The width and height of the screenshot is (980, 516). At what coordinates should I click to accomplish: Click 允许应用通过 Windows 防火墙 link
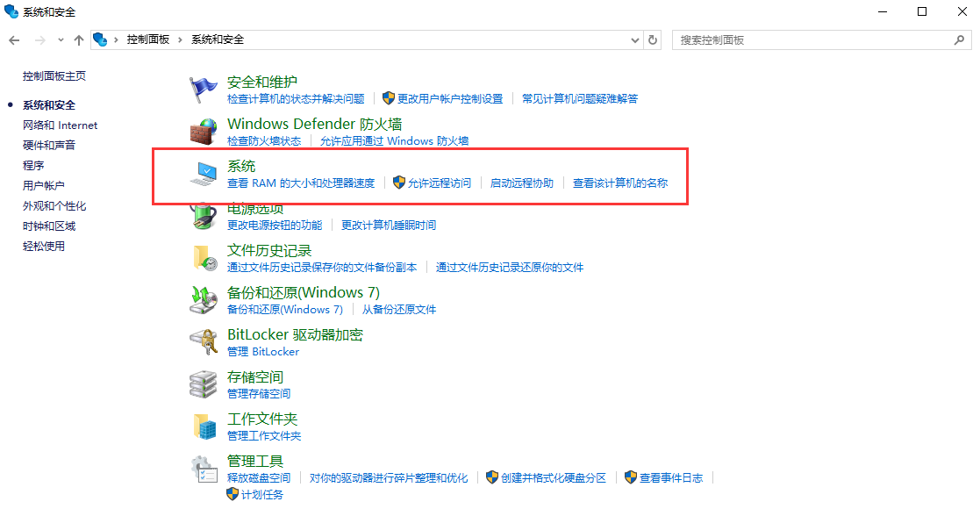[395, 140]
